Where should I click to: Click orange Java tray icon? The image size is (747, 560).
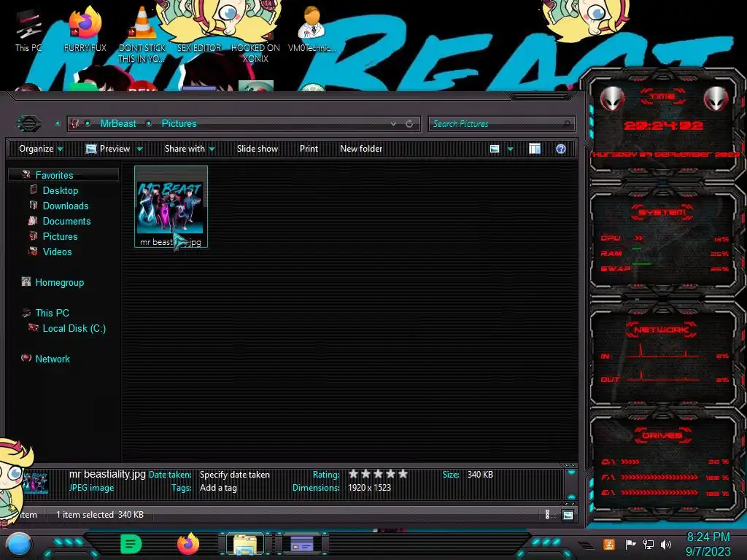coord(609,544)
